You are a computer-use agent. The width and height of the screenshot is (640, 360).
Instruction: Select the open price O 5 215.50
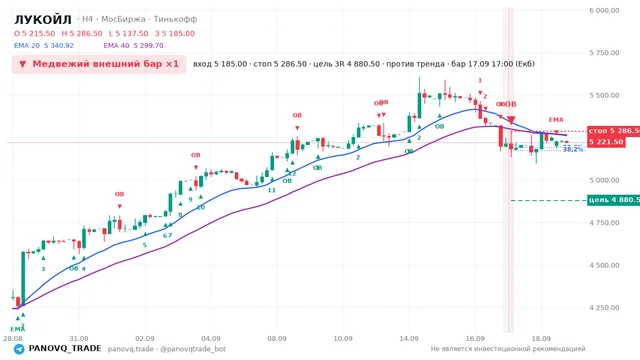tap(35, 33)
